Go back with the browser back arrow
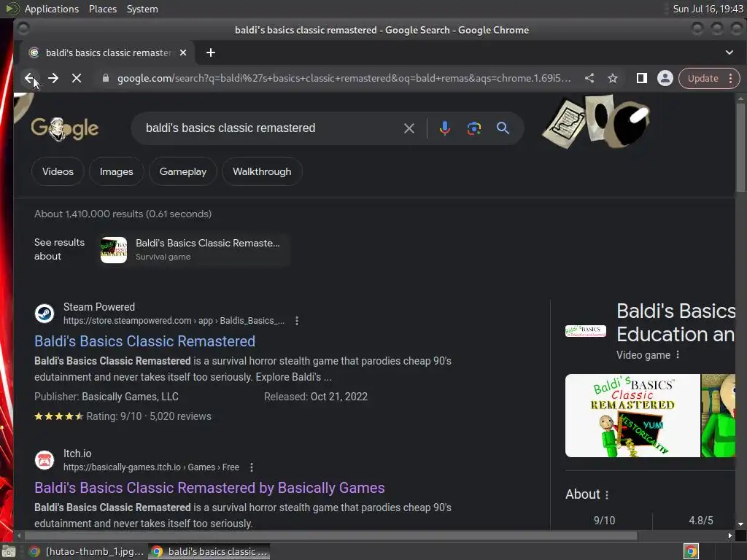747x560 pixels. [29, 78]
